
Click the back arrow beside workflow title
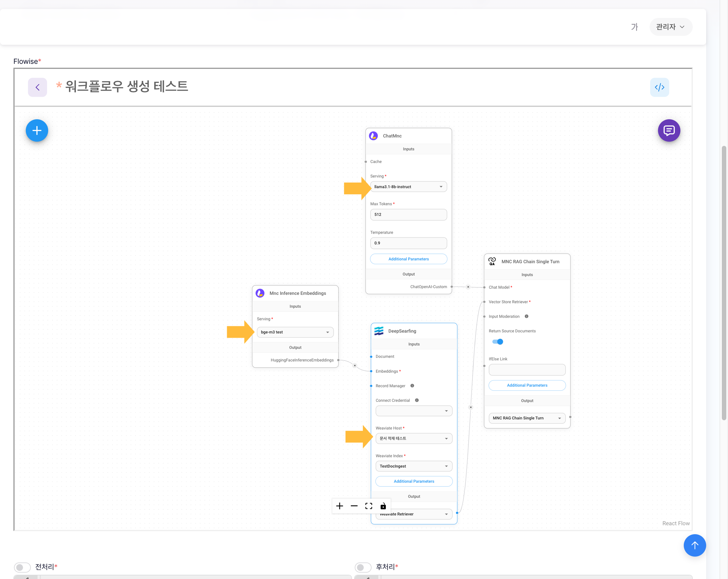[x=38, y=87]
